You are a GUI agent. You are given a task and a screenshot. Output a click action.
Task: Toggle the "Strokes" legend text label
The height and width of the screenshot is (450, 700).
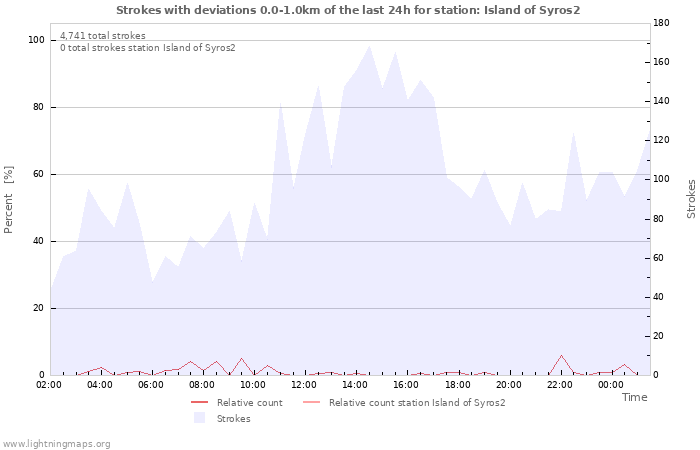click(x=233, y=419)
